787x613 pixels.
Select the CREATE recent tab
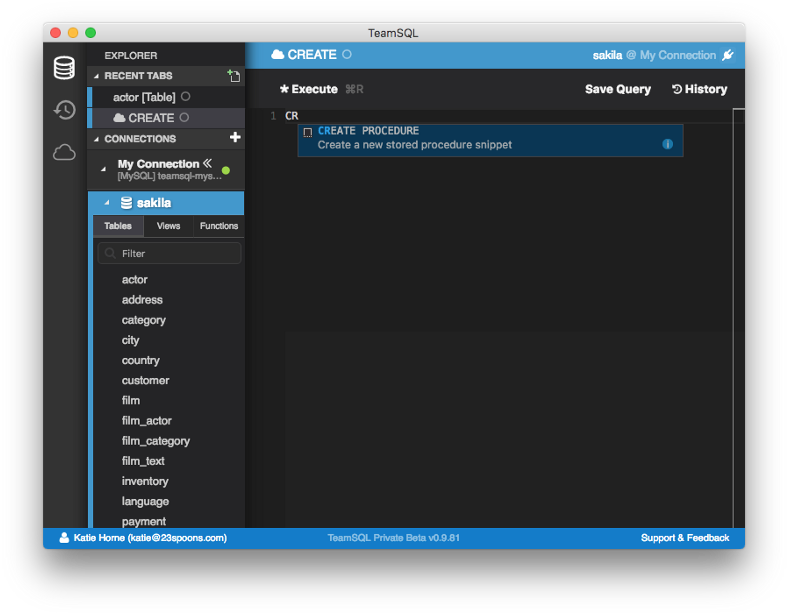click(x=166, y=118)
